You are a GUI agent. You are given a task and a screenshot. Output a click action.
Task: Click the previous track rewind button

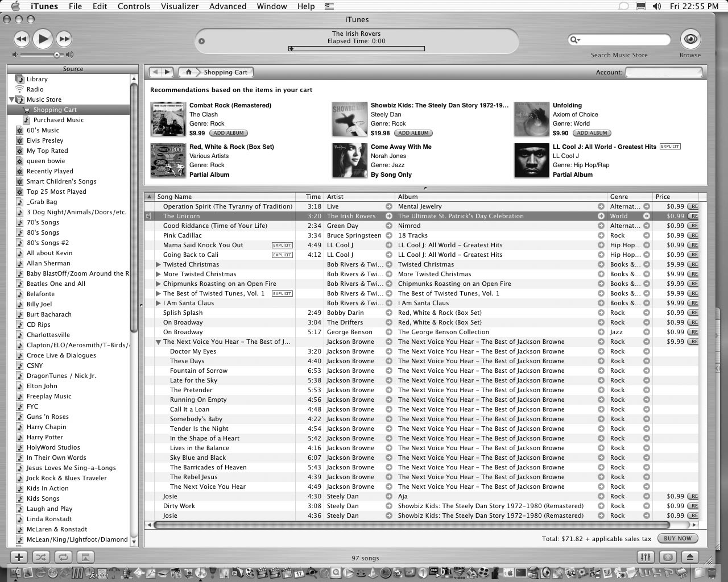[21, 39]
